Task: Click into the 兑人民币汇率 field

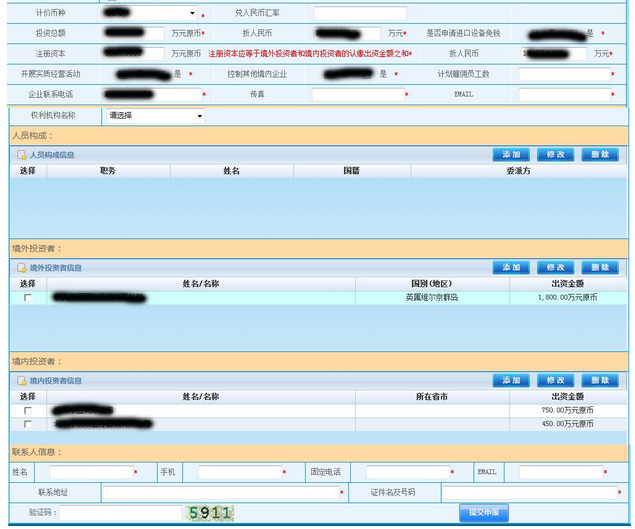Action: click(360, 14)
